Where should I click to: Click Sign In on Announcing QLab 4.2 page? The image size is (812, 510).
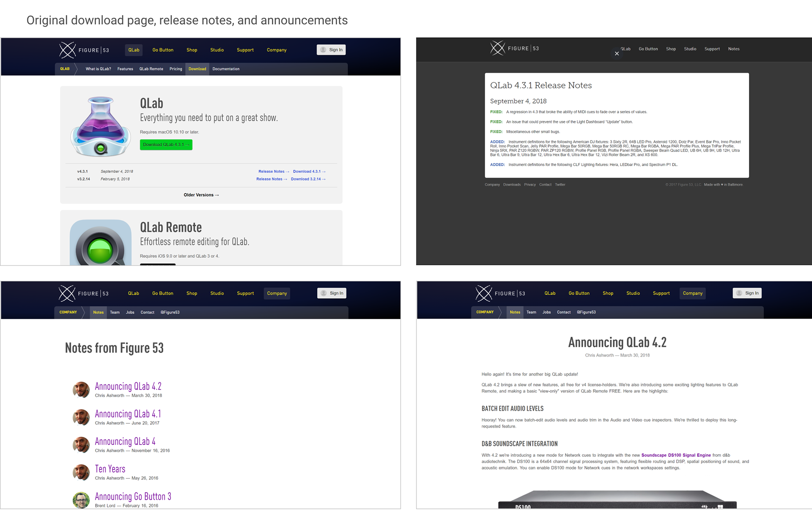747,293
